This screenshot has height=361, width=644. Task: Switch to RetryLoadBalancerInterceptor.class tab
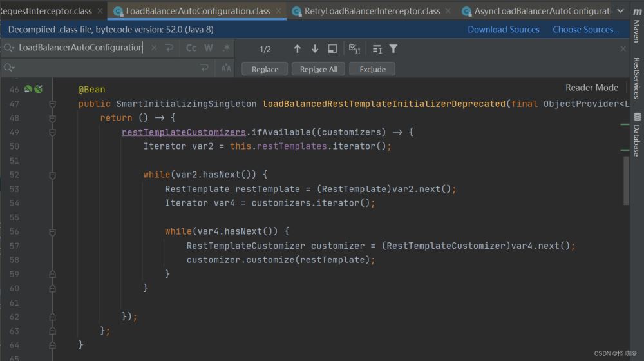click(372, 11)
